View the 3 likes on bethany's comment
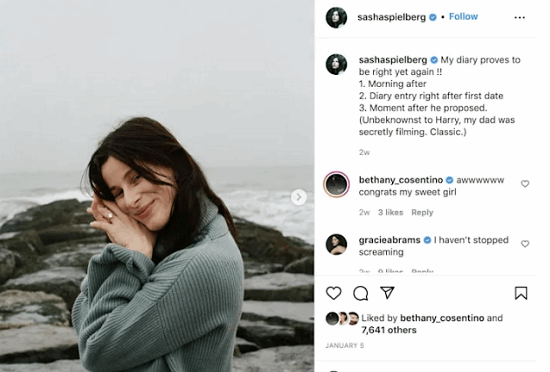 pyautogui.click(x=390, y=212)
